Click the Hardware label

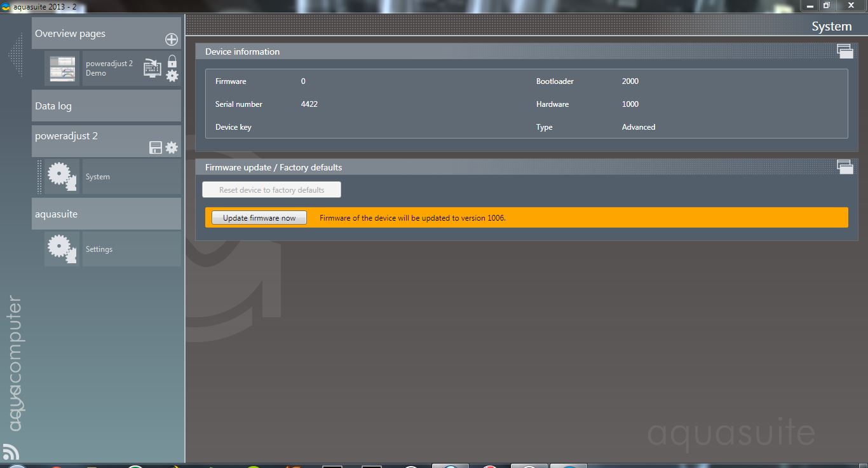[x=552, y=104]
